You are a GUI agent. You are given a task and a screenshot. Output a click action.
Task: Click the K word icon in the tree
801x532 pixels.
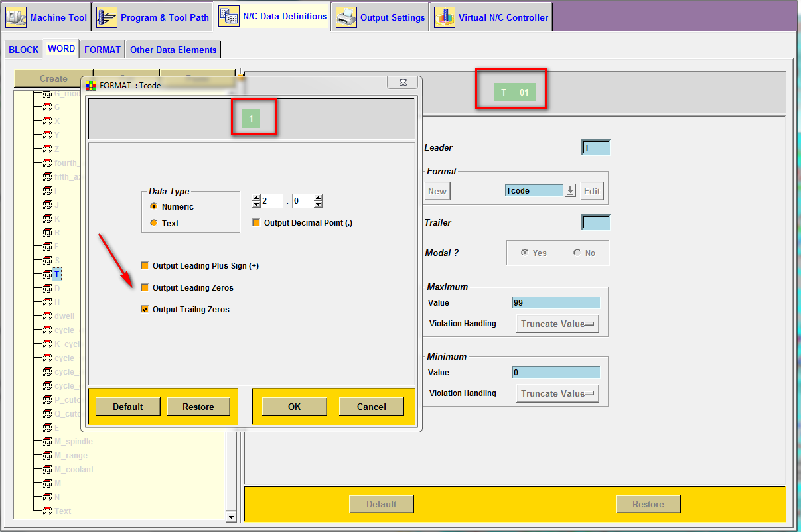click(x=47, y=219)
